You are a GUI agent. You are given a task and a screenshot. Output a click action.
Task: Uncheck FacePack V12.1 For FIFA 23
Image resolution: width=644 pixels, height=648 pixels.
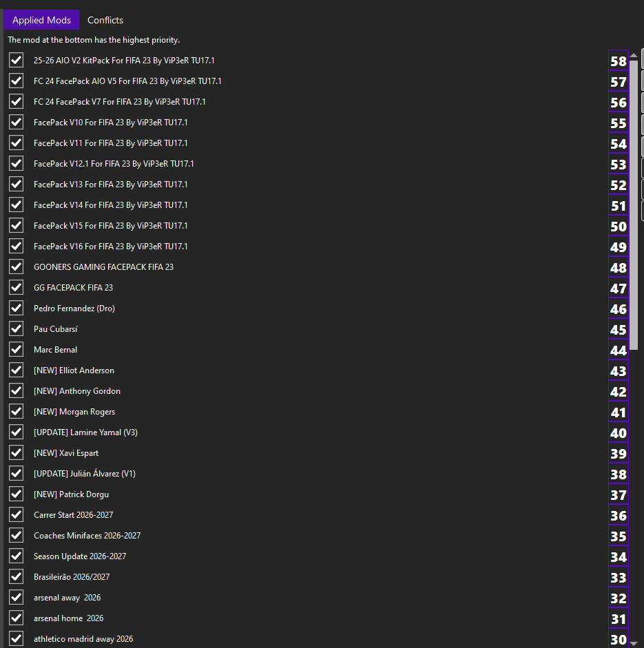(16, 163)
